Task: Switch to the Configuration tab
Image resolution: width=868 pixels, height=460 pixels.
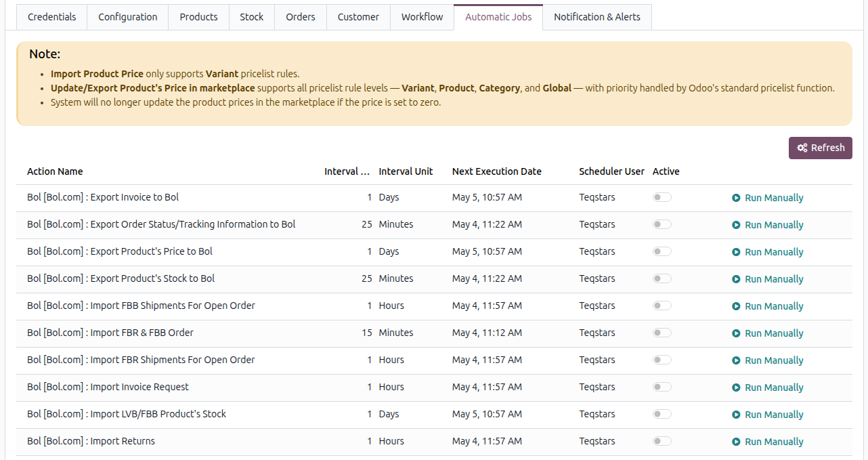Action: 128,17
